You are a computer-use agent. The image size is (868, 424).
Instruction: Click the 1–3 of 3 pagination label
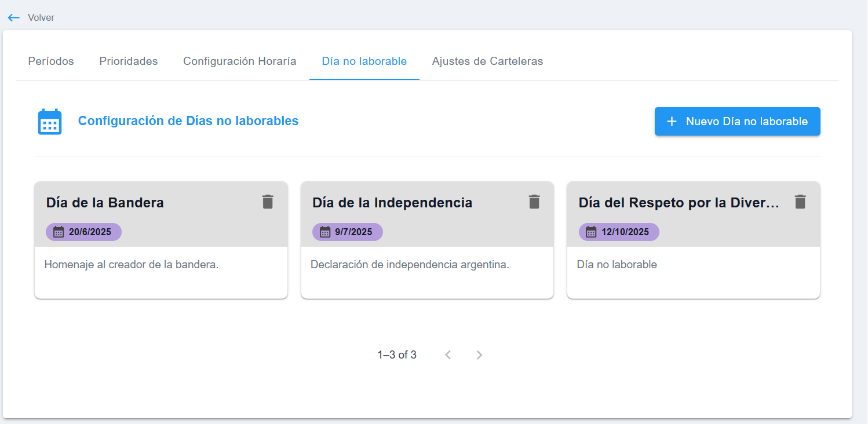(397, 355)
